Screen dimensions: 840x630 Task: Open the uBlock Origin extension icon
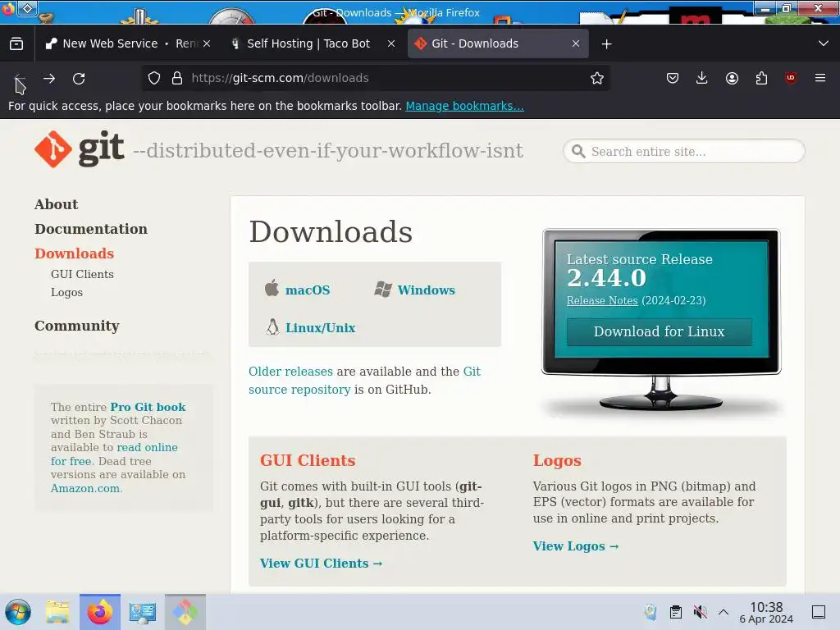point(791,78)
